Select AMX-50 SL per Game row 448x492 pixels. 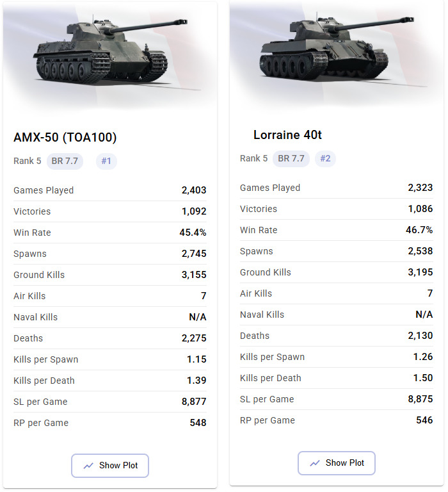[x=109, y=402]
